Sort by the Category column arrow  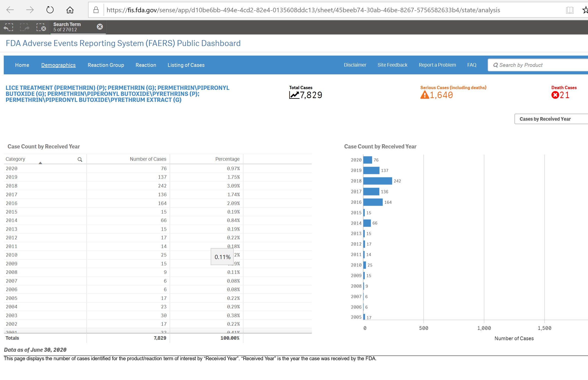coord(40,163)
